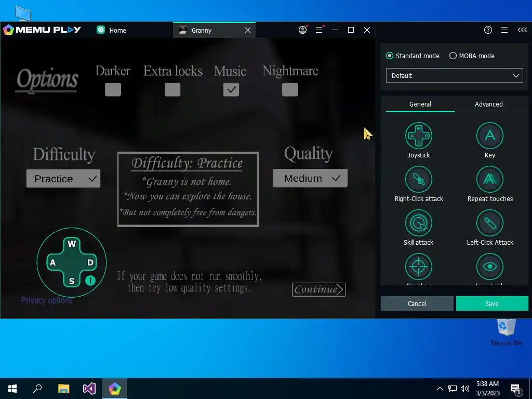Open the volume control in system tray
Image resolution: width=532 pixels, height=399 pixels.
pyautogui.click(x=465, y=389)
